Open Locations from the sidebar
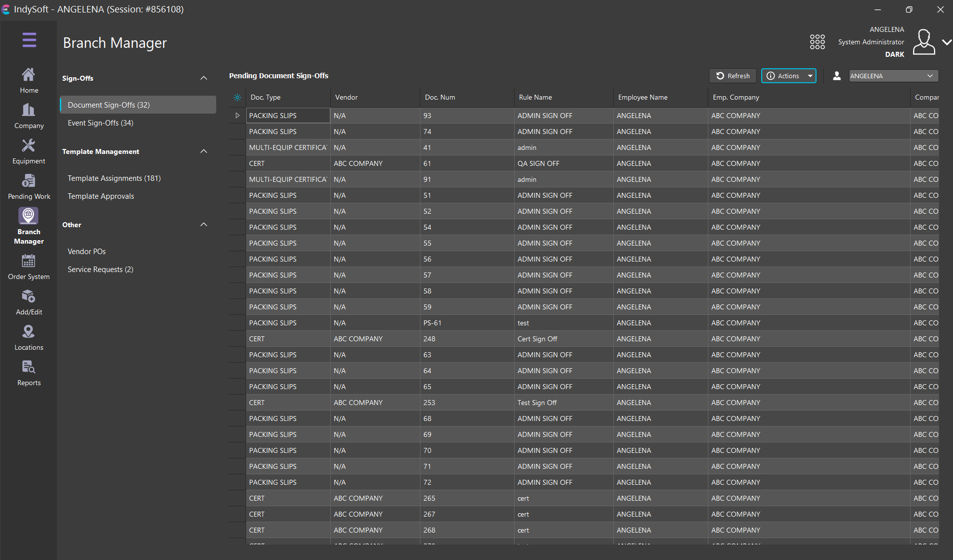 point(29,338)
